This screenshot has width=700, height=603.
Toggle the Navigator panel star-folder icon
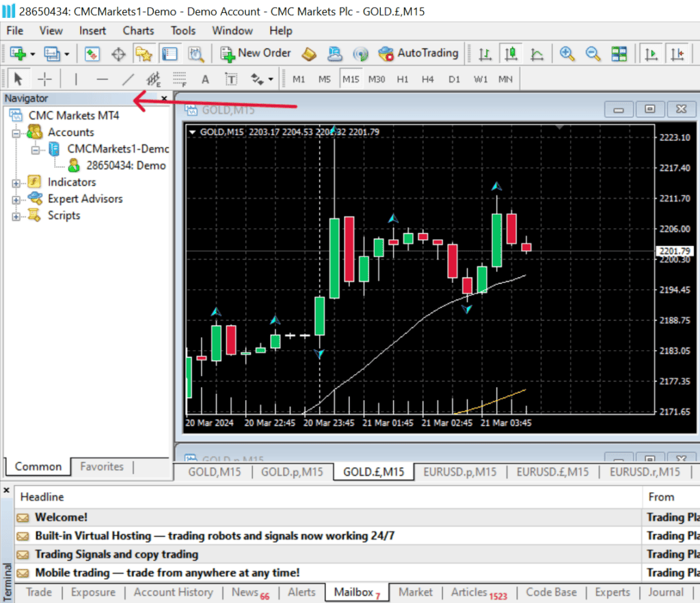[x=144, y=55]
